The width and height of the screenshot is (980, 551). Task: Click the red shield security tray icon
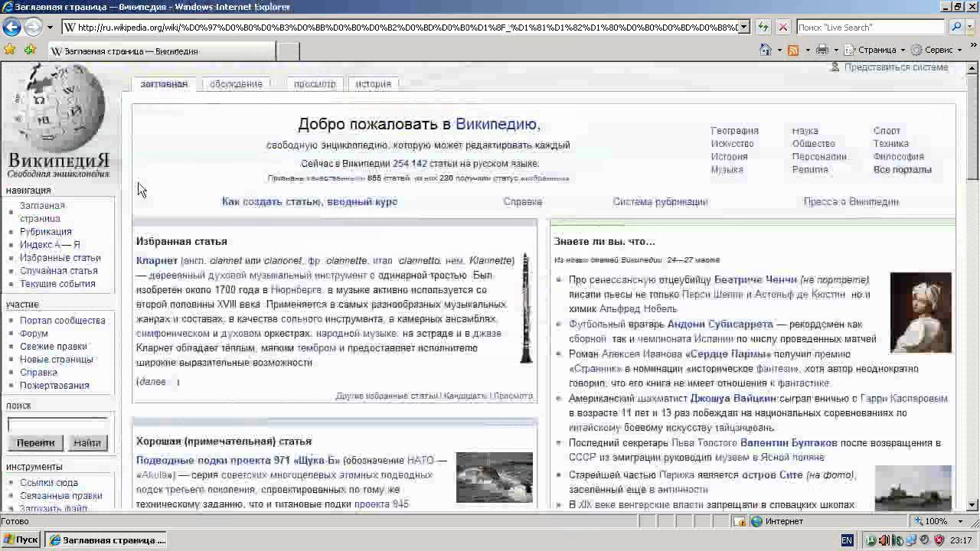pos(939,540)
